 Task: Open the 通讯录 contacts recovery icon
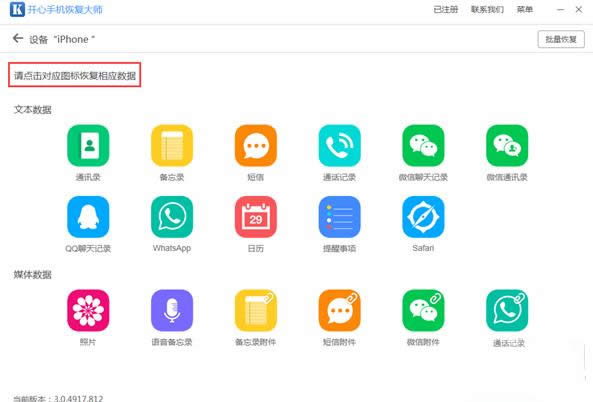[x=88, y=146]
